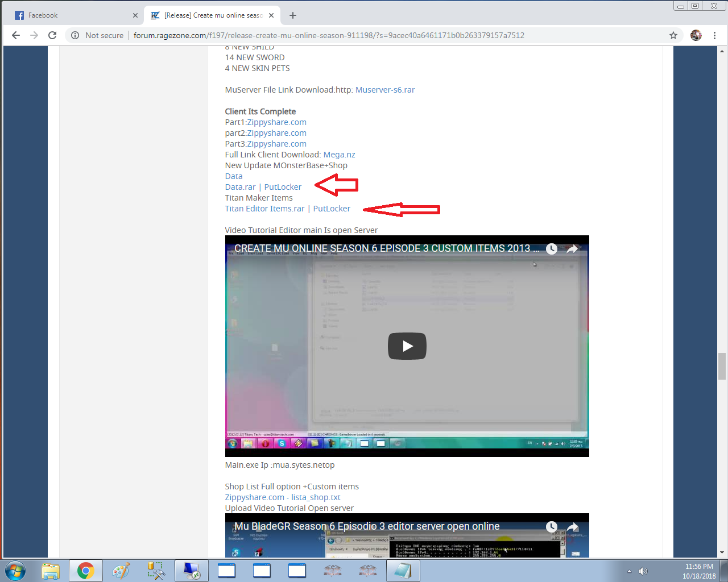Click the scrollbar down arrow

click(x=722, y=552)
